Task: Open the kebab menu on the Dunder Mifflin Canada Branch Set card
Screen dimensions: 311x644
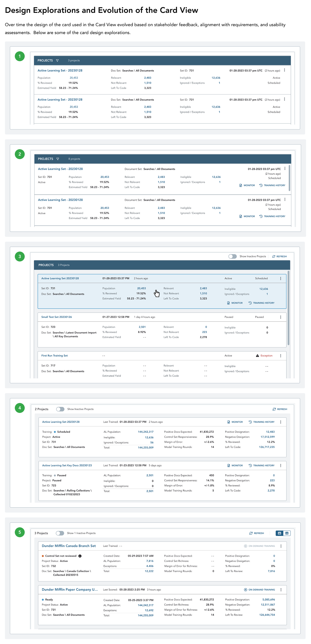Action: tap(281, 546)
